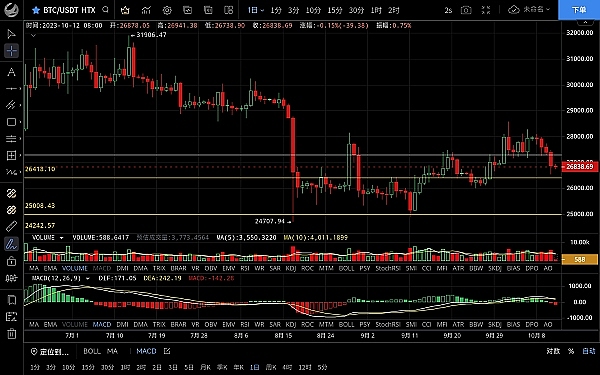Open MACD(12,26,9) settings dropdown
The image size is (600, 375).
88,279
